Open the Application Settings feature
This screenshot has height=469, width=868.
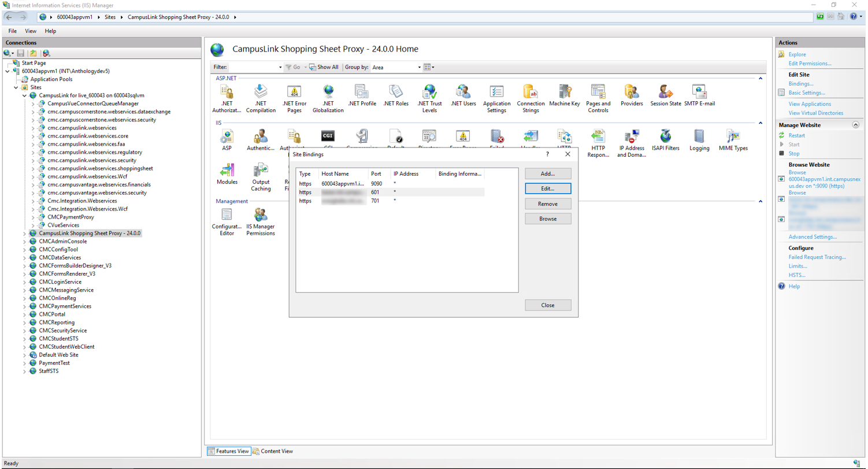pos(496,98)
